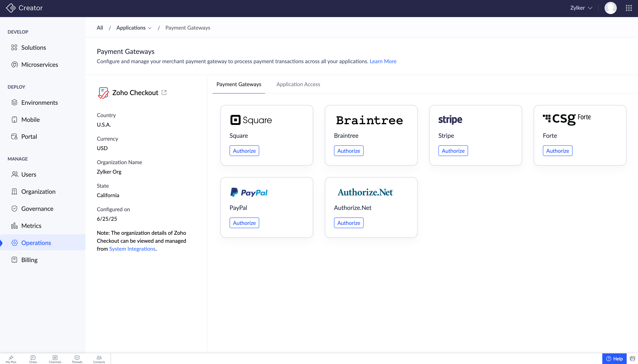Click the Creator logo icon
Screen dimensions: 638x364
pyautogui.click(x=11, y=8)
